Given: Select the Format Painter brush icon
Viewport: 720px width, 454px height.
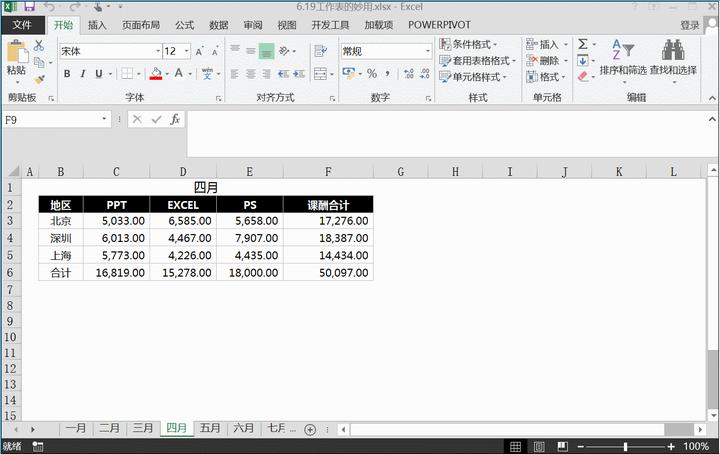Looking at the screenshot, I should point(39,79).
